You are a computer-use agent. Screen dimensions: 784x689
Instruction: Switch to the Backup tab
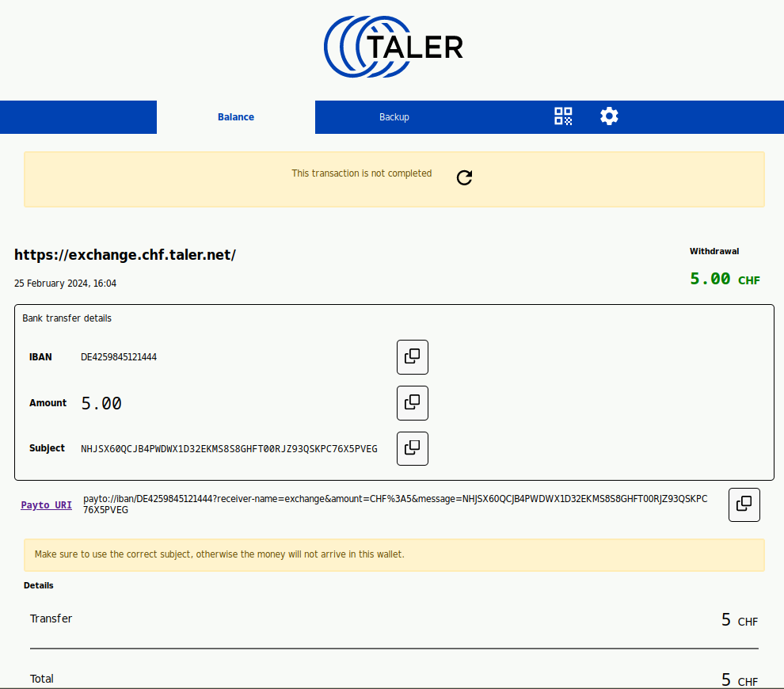pyautogui.click(x=394, y=116)
